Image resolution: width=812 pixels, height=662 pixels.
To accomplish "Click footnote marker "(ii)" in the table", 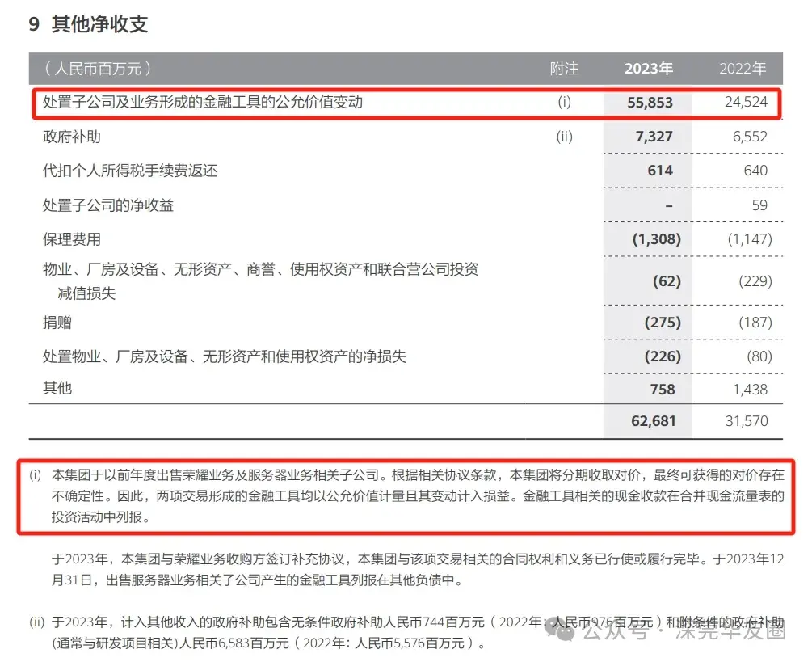I will pos(564,137).
